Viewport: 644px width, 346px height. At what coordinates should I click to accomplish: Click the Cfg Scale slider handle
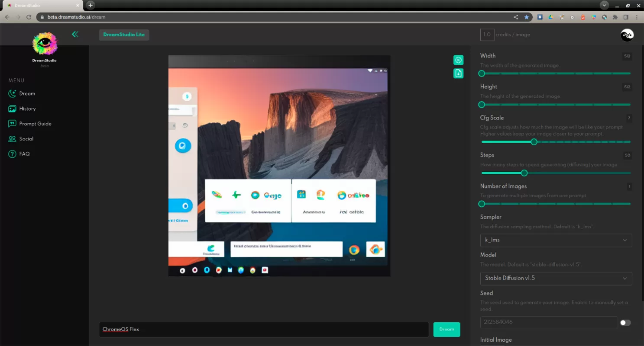tap(534, 142)
